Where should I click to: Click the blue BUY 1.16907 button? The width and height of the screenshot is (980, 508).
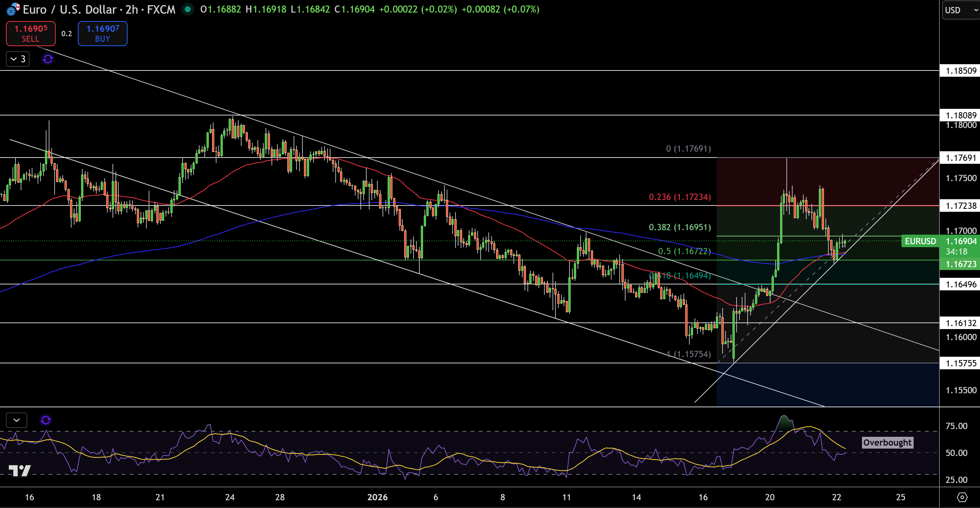click(102, 34)
